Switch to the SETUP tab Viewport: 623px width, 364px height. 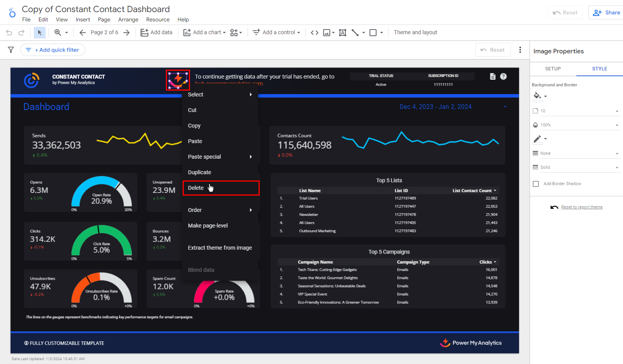[x=553, y=69]
